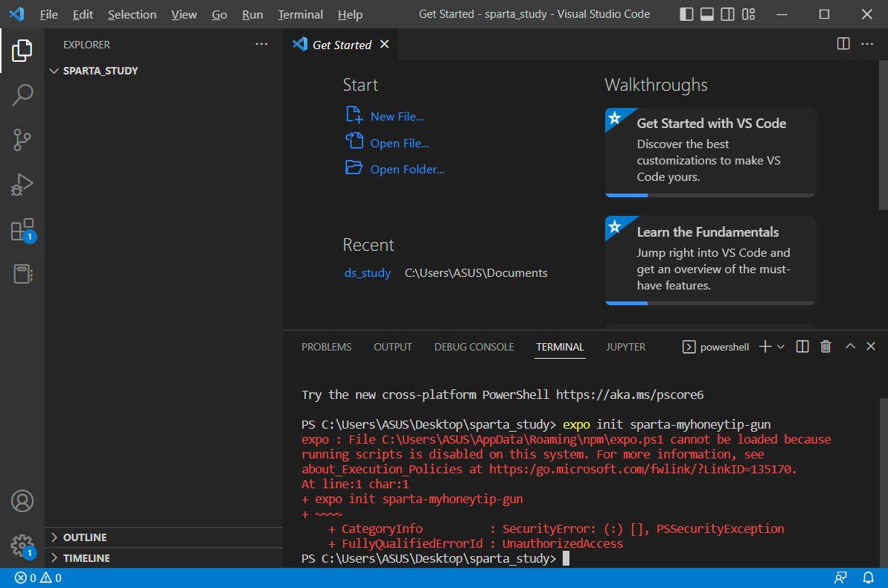Screen dimensions: 888x588
Task: Open terminal launch profile dropdown arrow
Action: tap(781, 347)
